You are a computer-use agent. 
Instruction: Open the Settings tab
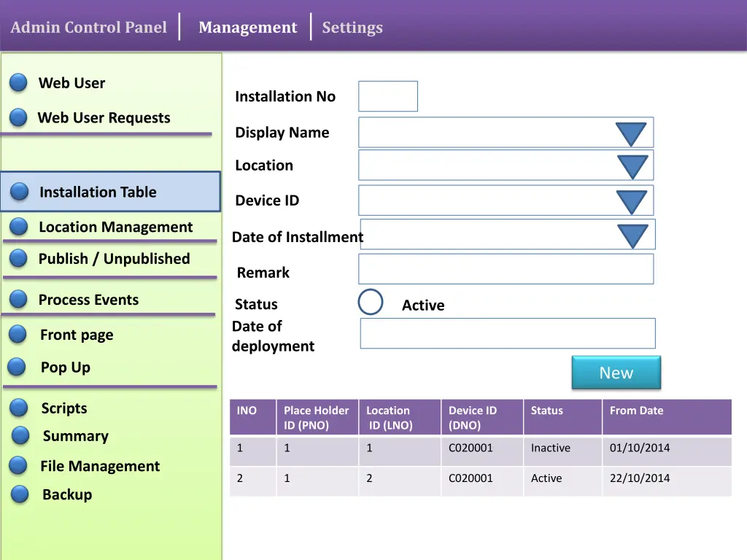tap(352, 28)
